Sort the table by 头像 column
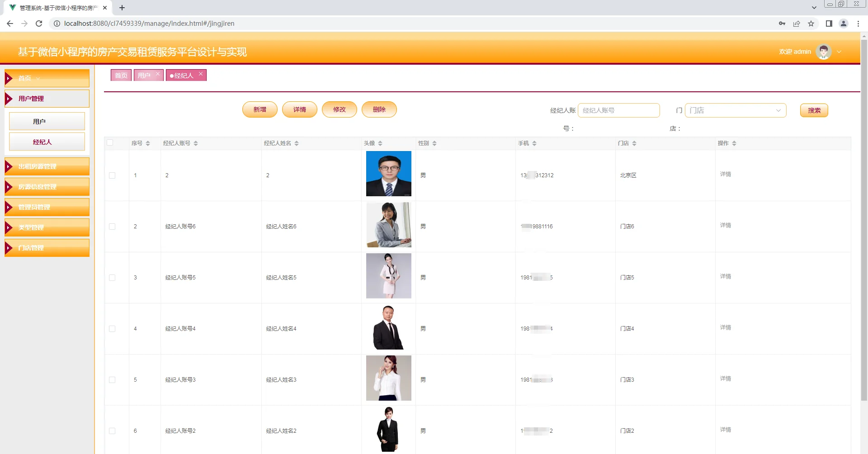The width and height of the screenshot is (868, 454). click(x=380, y=143)
